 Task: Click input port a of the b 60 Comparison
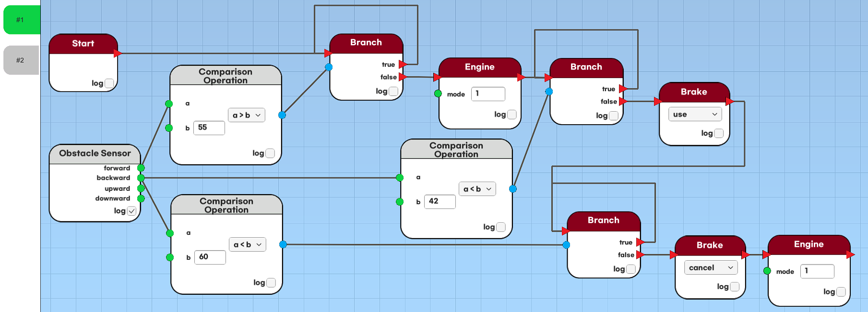coord(170,233)
